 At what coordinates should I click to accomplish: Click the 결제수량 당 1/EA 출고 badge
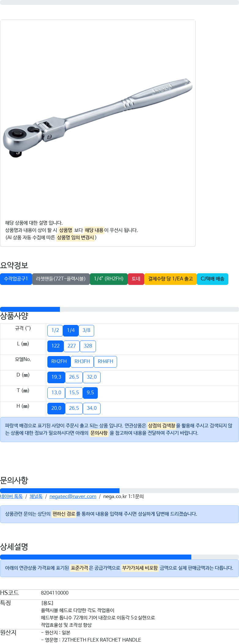click(171, 279)
